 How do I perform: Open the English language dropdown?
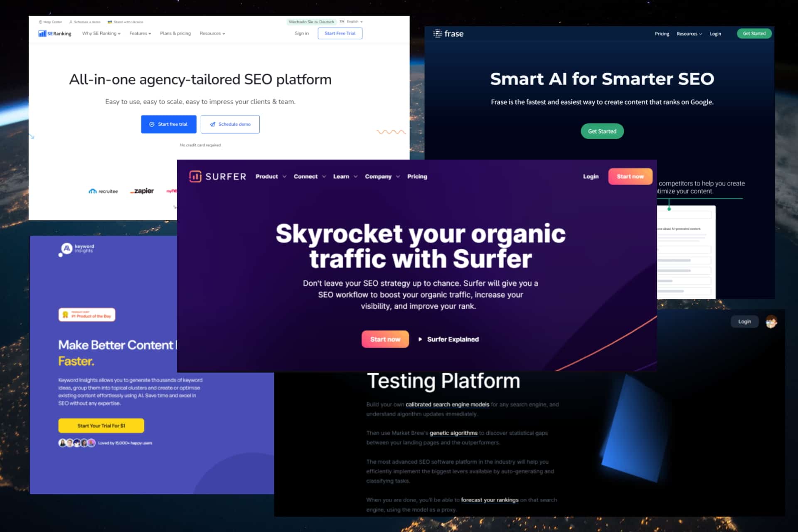352,22
